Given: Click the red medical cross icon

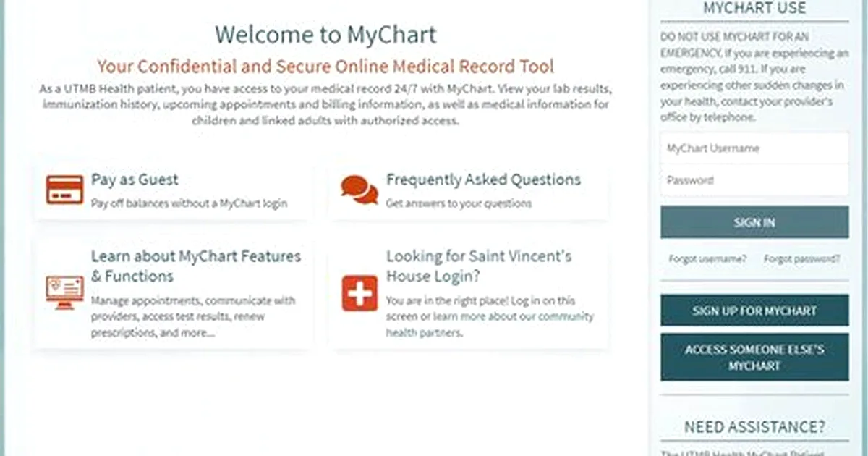Looking at the screenshot, I should pos(359,292).
